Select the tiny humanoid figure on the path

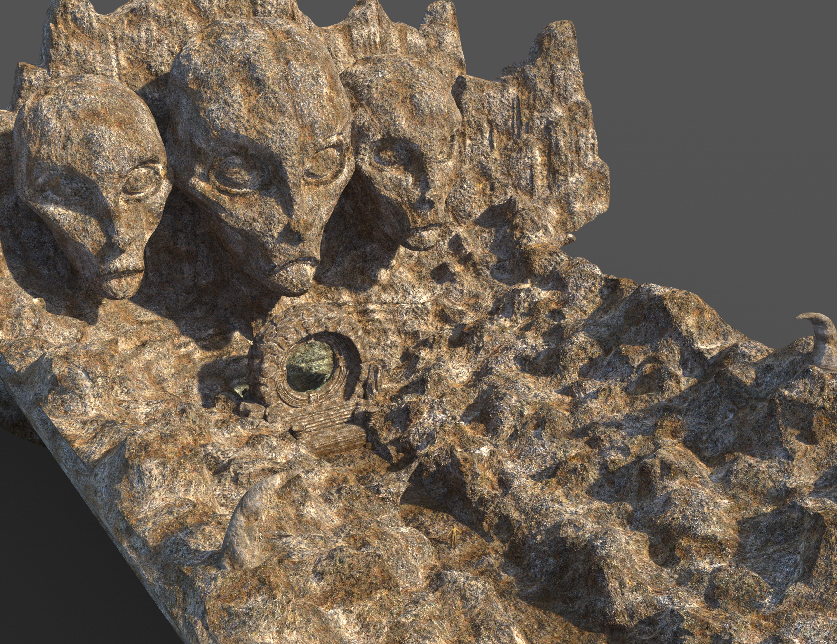click(x=454, y=535)
